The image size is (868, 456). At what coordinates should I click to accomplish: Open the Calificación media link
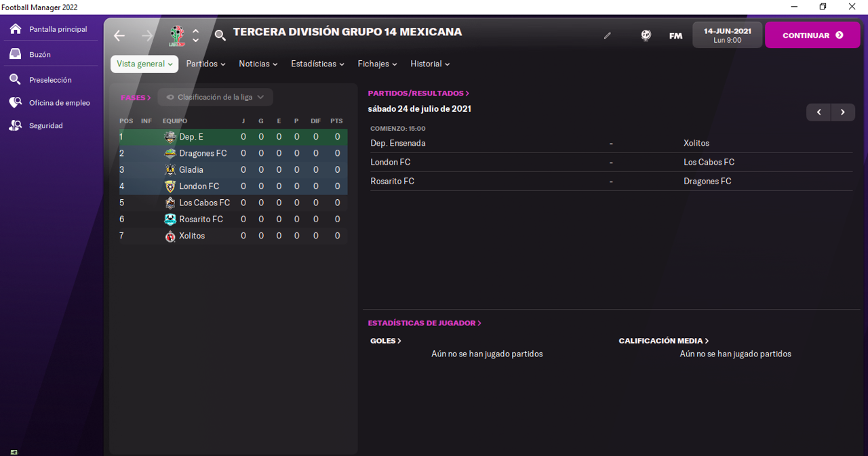point(664,341)
